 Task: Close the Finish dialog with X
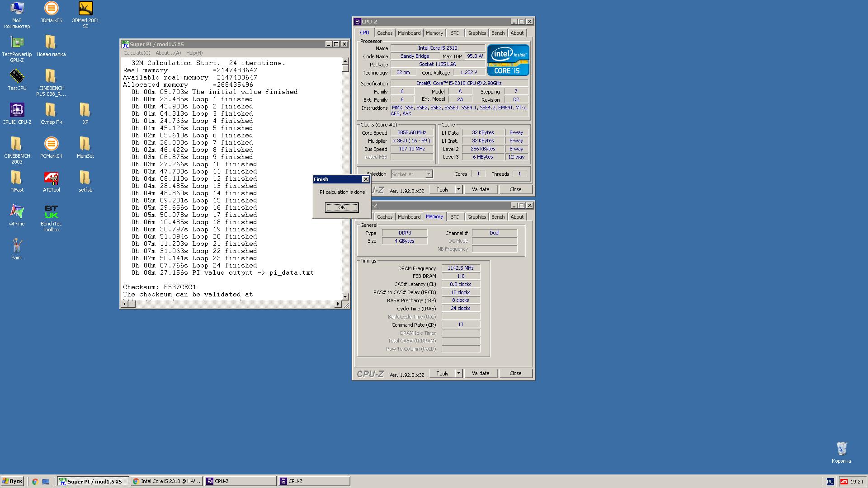tap(365, 179)
